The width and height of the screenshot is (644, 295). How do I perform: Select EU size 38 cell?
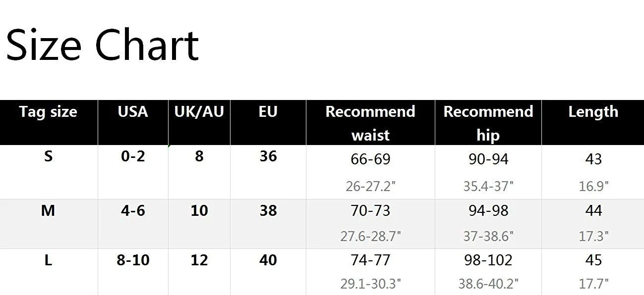(268, 211)
